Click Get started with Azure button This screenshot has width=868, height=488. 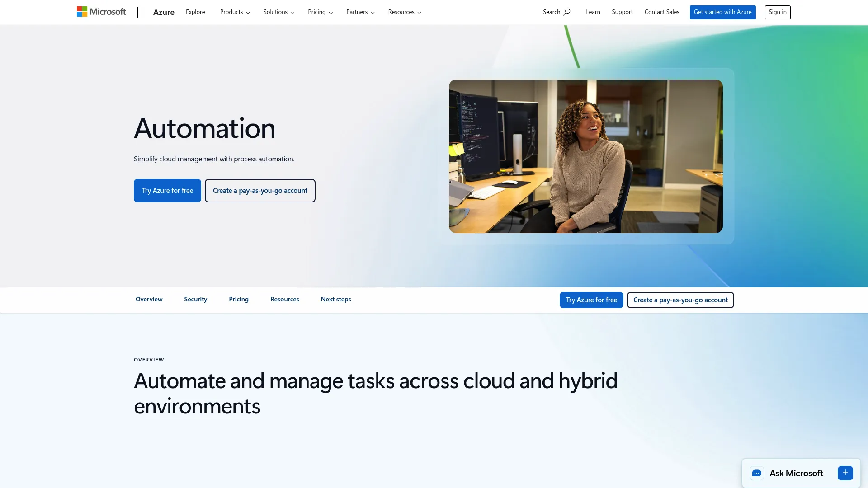coord(722,12)
